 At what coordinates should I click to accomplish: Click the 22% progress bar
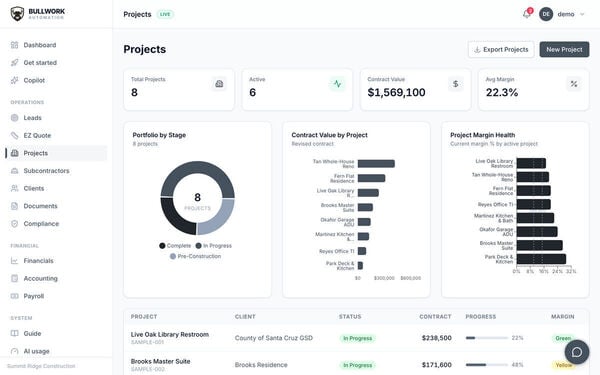pyautogui.click(x=487, y=338)
